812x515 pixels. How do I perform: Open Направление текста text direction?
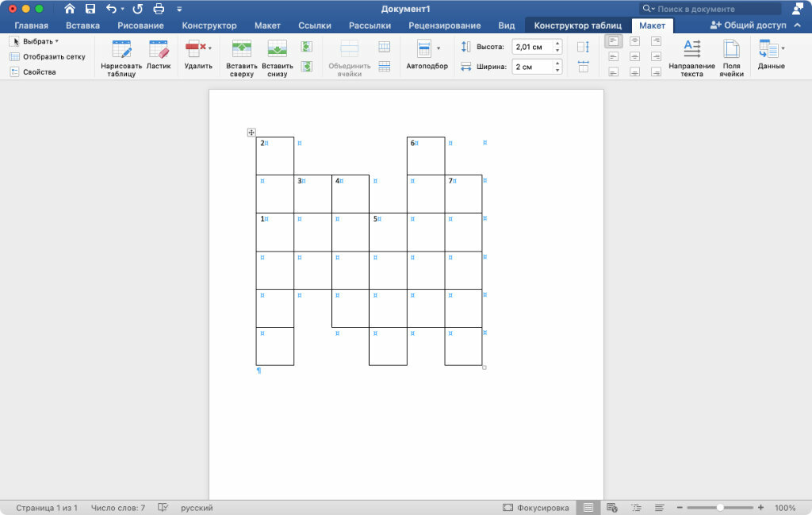pos(691,58)
